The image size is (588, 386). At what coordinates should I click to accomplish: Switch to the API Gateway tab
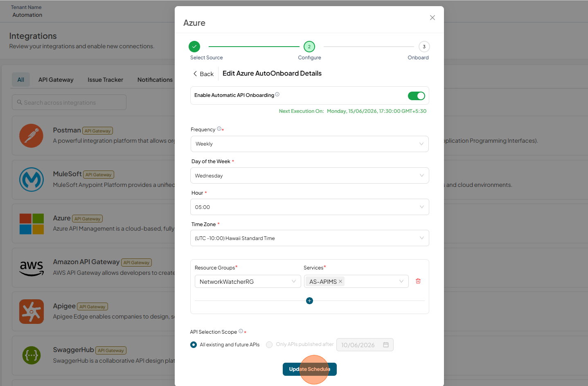[x=56, y=80]
